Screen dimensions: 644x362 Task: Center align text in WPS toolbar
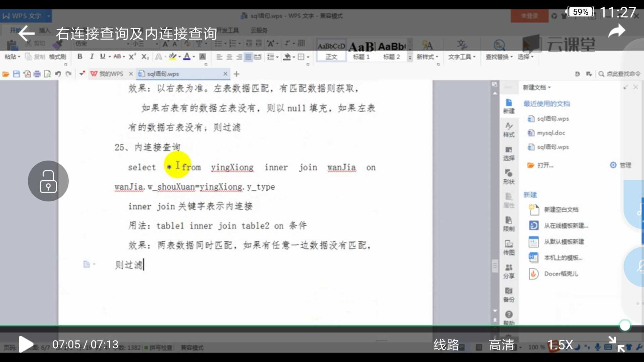pos(229,57)
